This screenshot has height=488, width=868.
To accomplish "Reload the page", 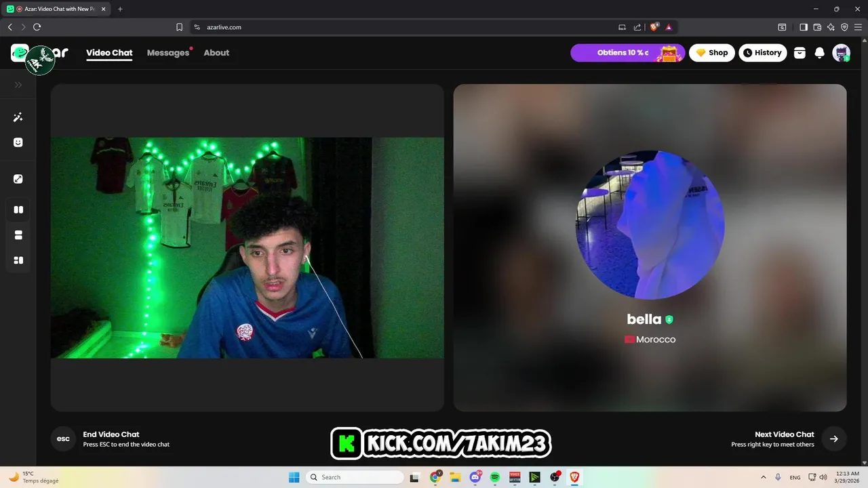I will pos(37,27).
